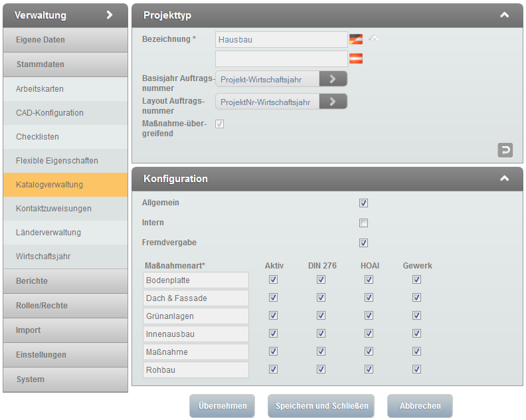Click Speichern und Schließen button
The width and height of the screenshot is (526, 420).
coord(321,406)
